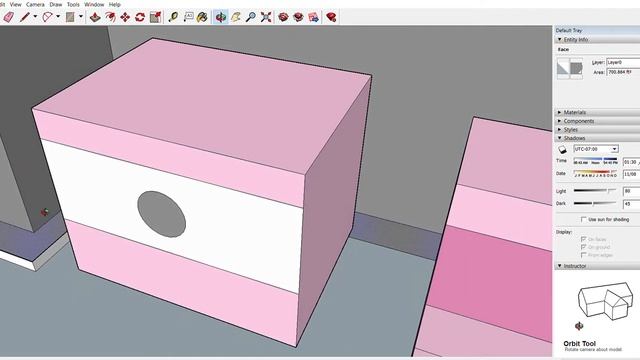Expand the Styles panel

pyautogui.click(x=560, y=130)
